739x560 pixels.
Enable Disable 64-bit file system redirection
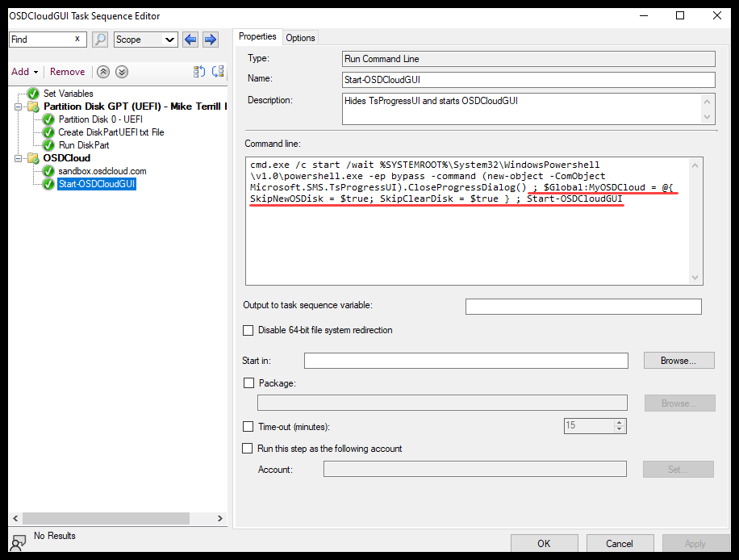point(248,330)
